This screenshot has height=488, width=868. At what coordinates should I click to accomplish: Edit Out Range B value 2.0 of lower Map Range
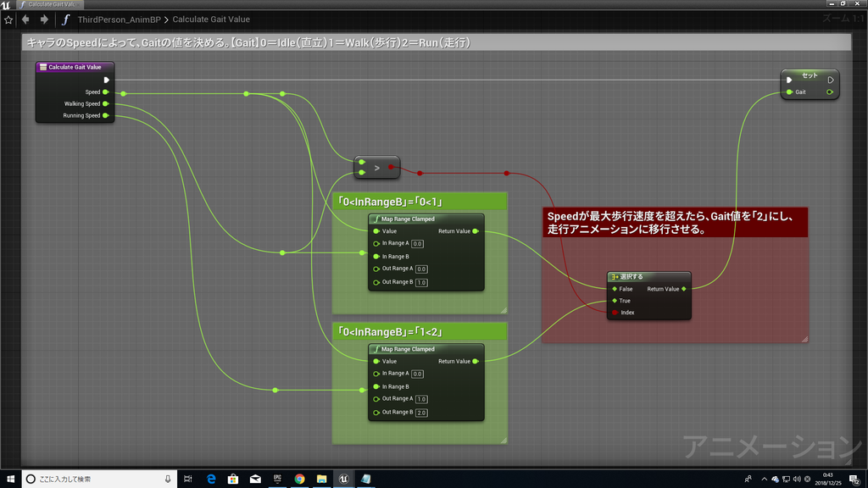tap(421, 413)
